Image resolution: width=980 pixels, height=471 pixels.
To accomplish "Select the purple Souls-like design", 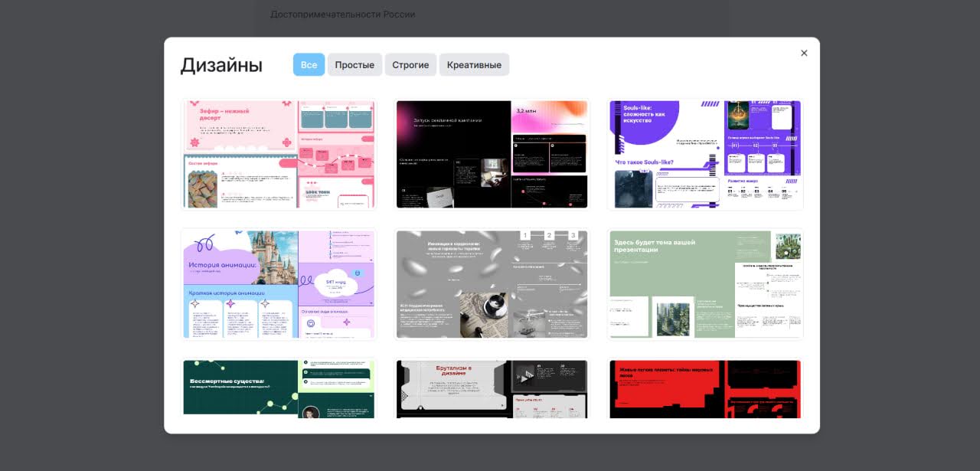I will tap(704, 154).
